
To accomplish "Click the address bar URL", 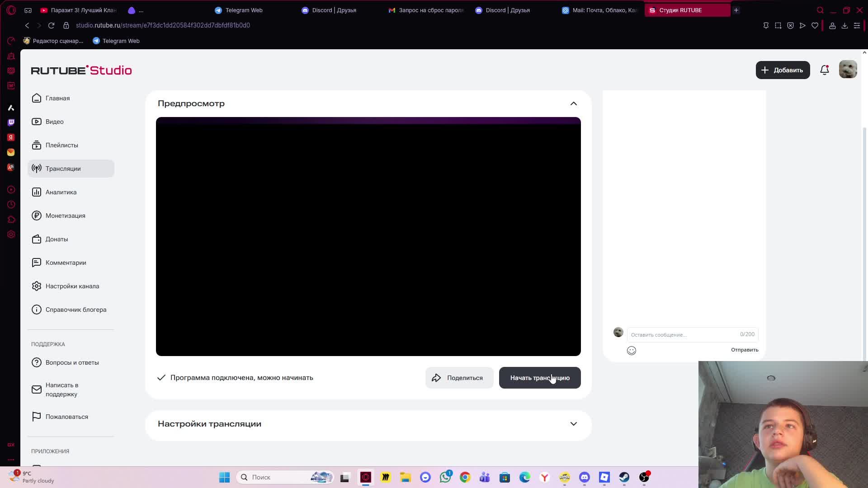I will [x=163, y=25].
